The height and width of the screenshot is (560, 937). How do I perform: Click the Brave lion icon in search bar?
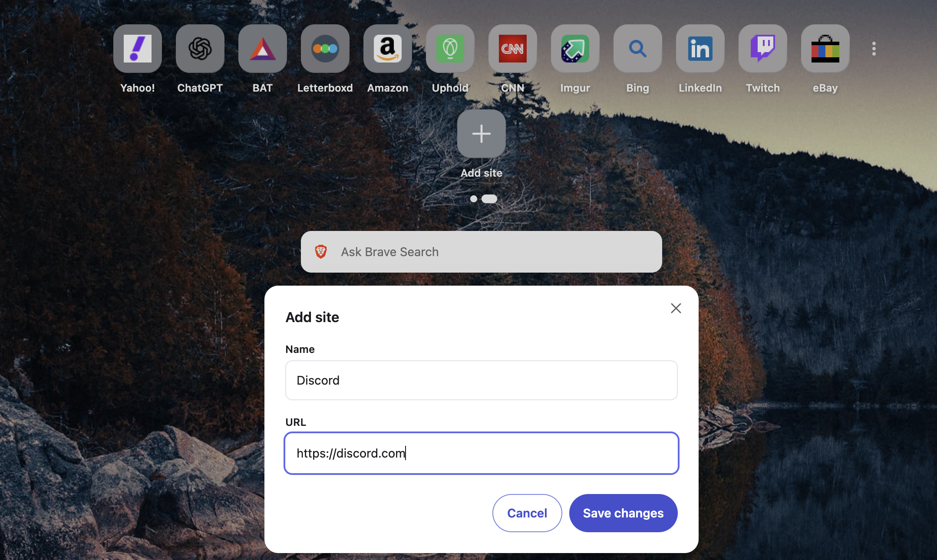[321, 252]
